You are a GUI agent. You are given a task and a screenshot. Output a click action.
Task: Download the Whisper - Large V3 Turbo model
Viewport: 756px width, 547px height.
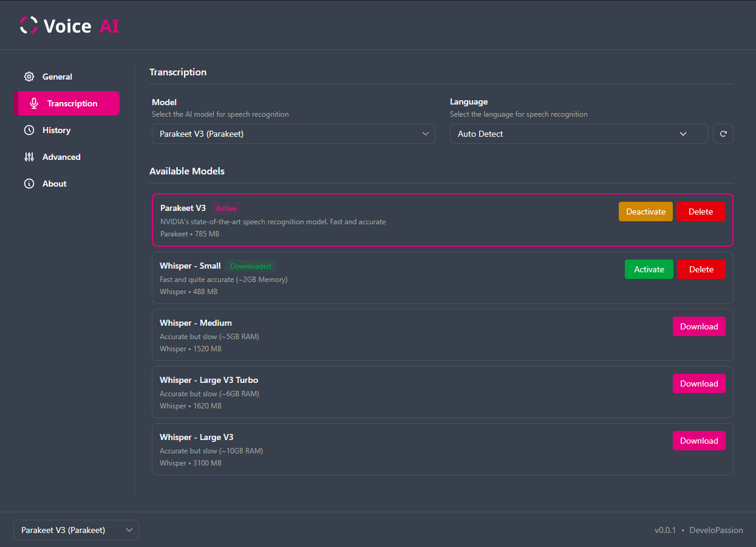tap(699, 384)
